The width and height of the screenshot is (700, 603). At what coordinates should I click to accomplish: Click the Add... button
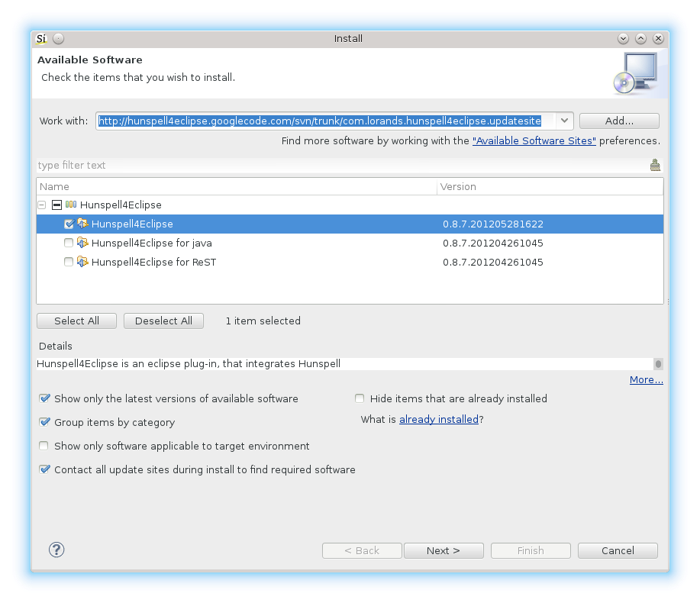pos(619,121)
